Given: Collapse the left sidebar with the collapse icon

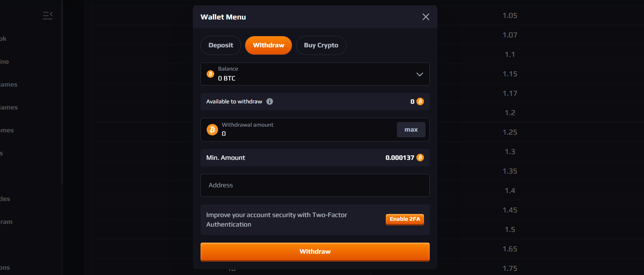Looking at the screenshot, I should coord(47,16).
